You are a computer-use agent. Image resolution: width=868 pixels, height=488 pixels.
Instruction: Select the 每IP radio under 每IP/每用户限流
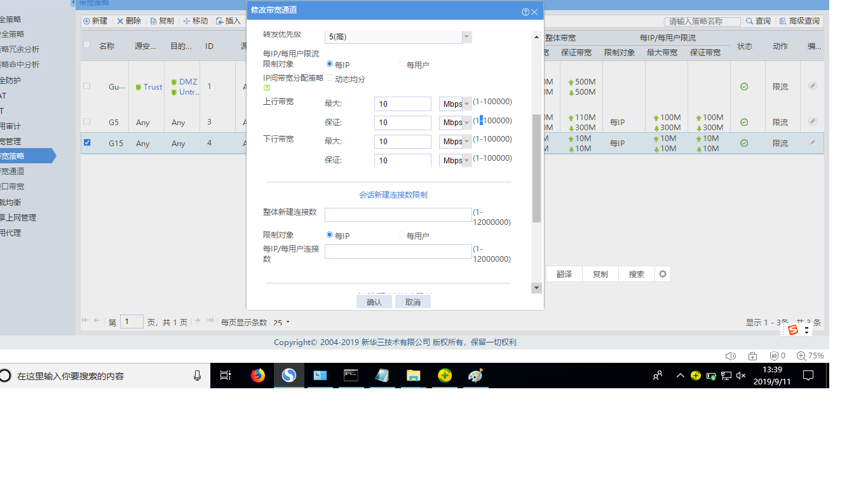[x=330, y=64]
